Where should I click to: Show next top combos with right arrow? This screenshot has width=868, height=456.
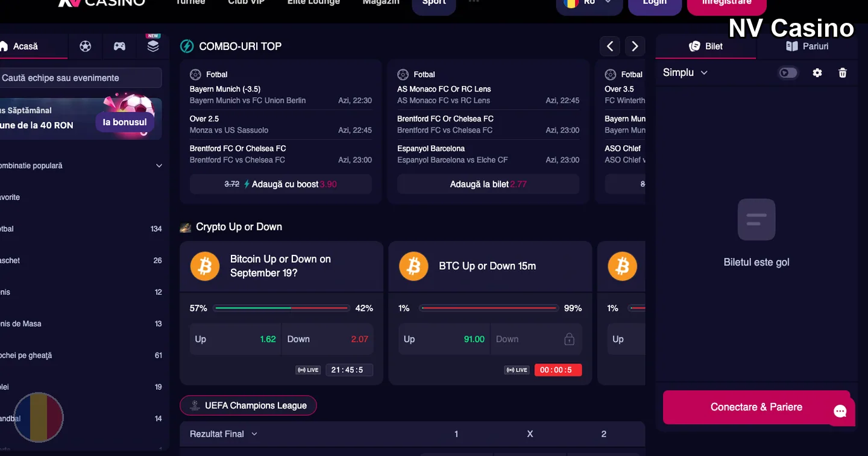(x=635, y=46)
